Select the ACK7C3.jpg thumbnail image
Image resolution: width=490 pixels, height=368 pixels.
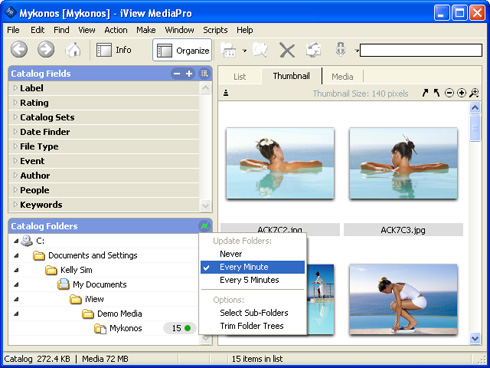click(x=403, y=164)
